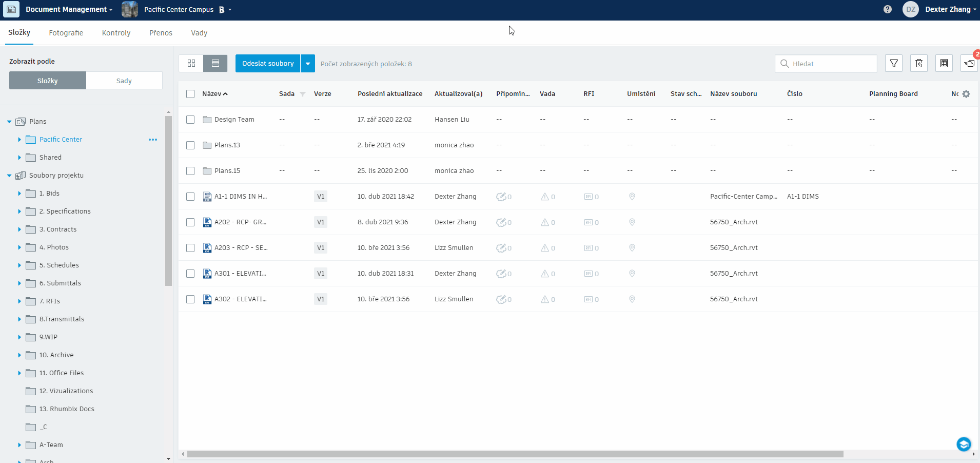The image size is (980, 463).
Task: Open the Vady tab
Action: (199, 33)
